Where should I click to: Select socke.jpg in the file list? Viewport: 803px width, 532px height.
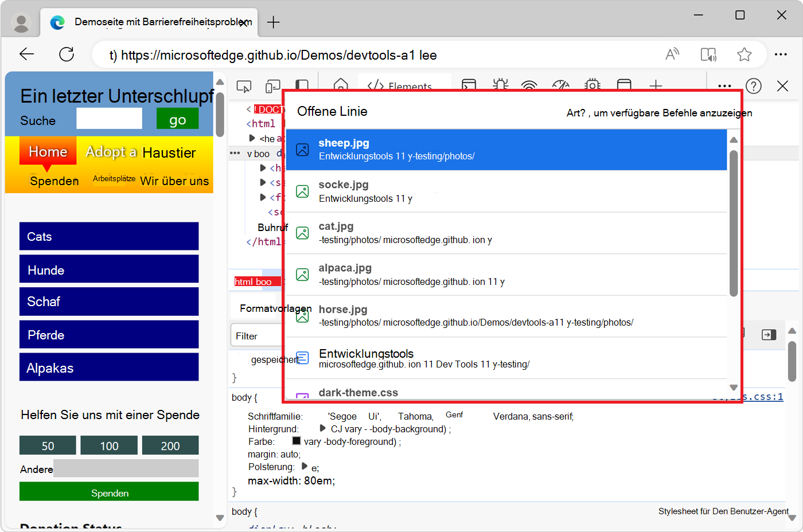pyautogui.click(x=506, y=191)
